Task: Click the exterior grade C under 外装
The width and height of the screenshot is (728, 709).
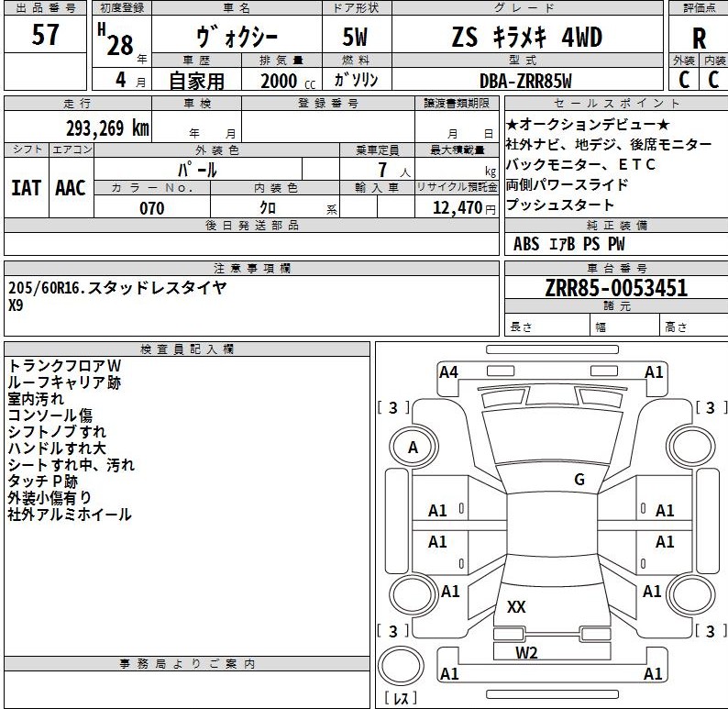Action: pyautogui.click(x=684, y=80)
